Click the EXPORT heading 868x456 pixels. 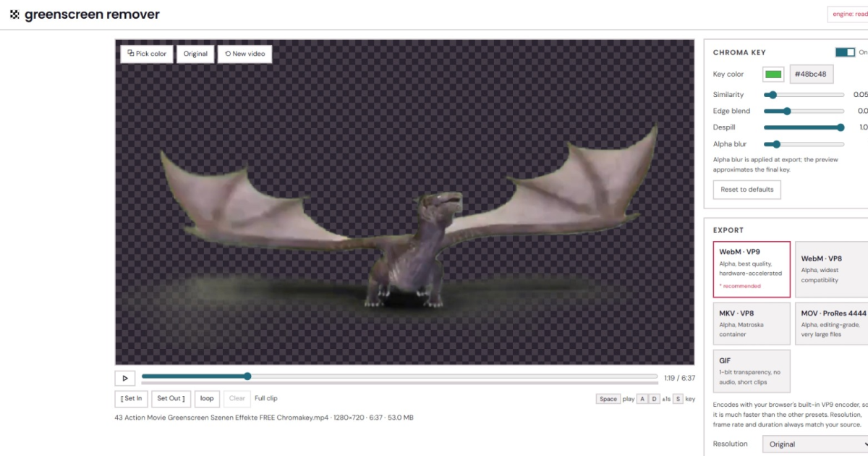click(x=728, y=230)
